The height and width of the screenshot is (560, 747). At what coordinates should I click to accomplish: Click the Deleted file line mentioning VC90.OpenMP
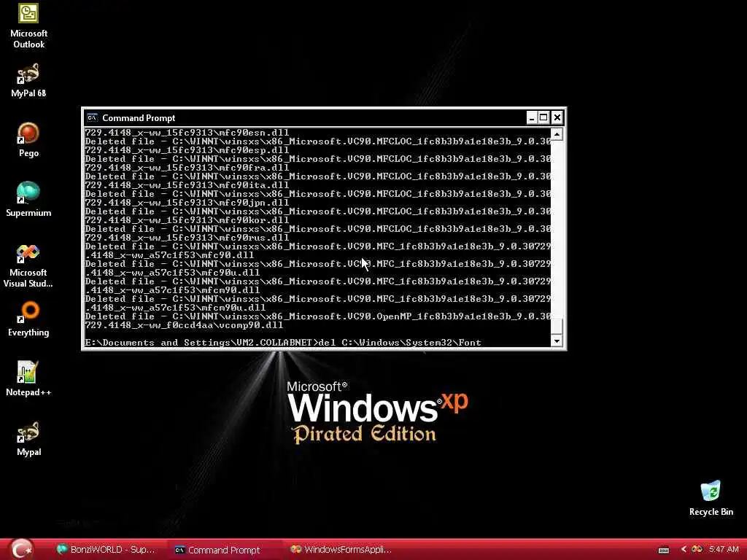[318, 316]
